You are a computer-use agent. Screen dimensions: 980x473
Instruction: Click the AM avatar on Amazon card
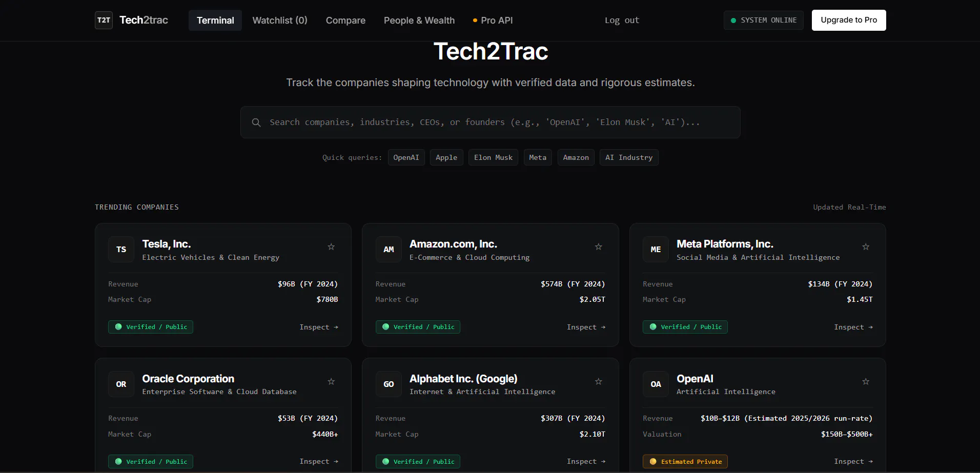[389, 250]
